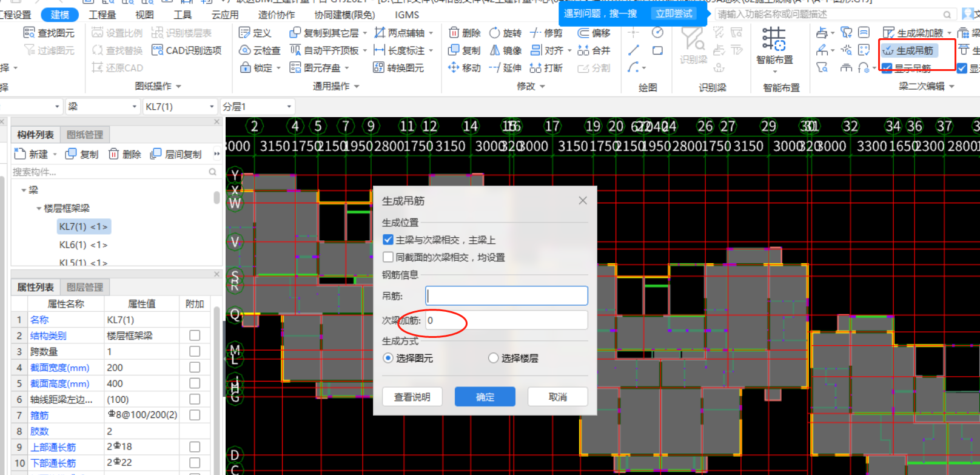Click the 确定 button in dialog
This screenshot has height=475, width=980.
point(485,397)
